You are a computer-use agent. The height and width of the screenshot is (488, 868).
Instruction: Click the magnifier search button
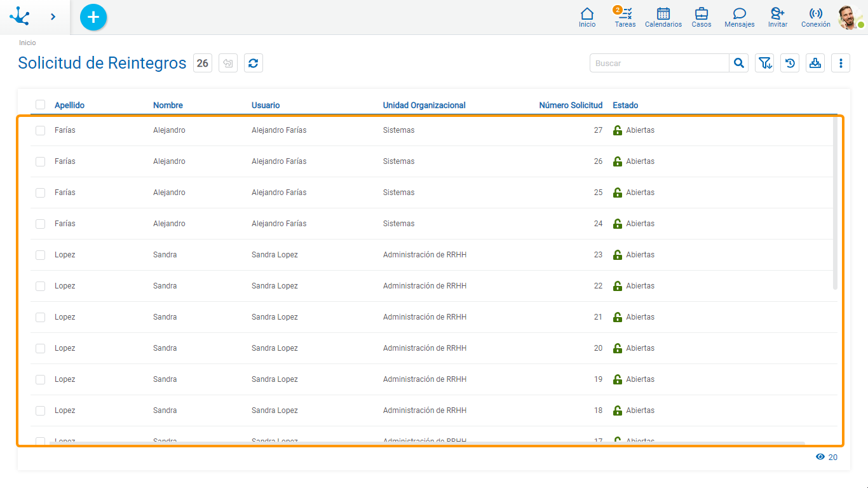(739, 63)
